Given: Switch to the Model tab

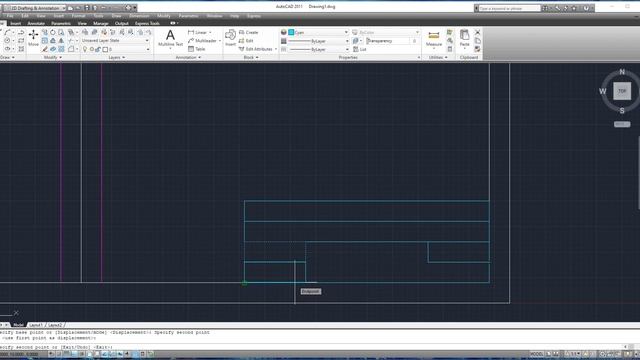Looking at the screenshot, I should (x=18, y=325).
